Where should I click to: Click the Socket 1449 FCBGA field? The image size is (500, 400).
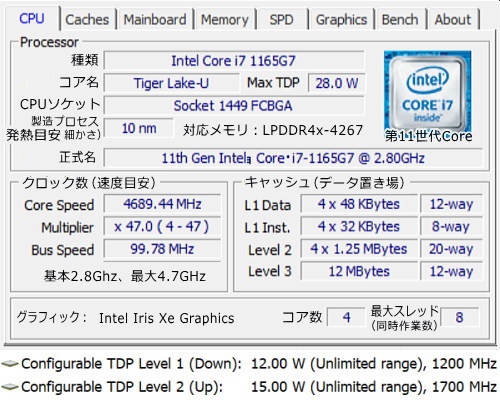pyautogui.click(x=234, y=106)
